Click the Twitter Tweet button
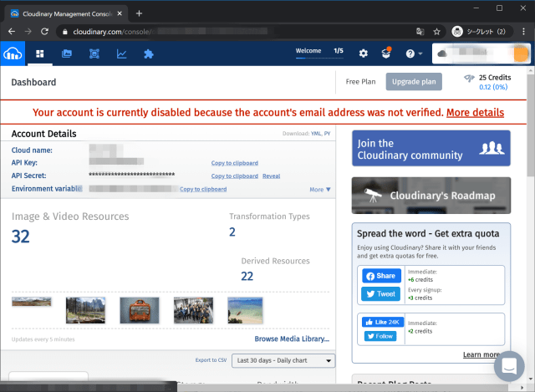The image size is (535, 392). [x=381, y=293]
